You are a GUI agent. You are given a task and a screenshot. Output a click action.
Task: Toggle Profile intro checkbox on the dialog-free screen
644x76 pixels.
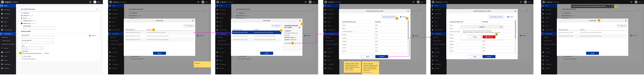[x=22, y=13]
